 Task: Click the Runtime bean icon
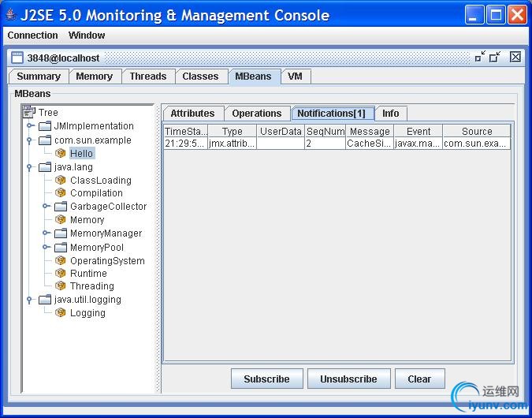pyautogui.click(x=61, y=273)
